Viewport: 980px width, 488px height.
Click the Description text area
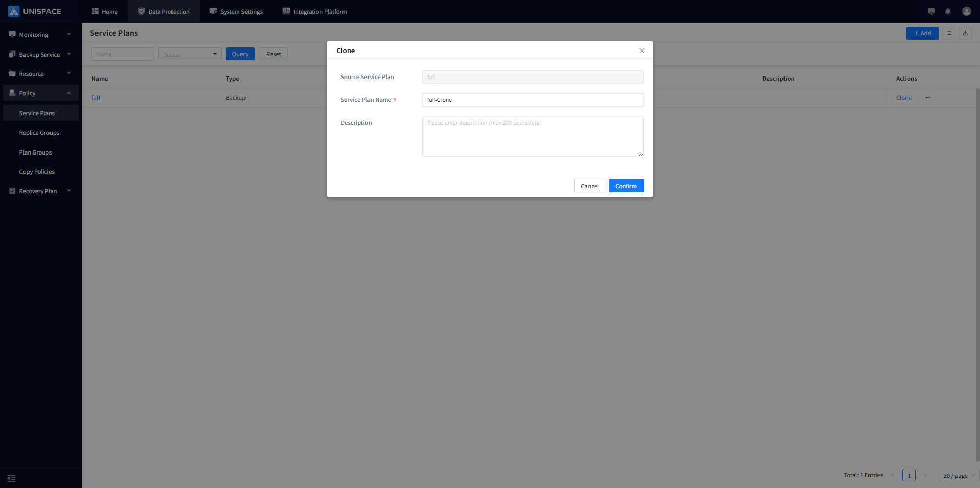point(532,136)
